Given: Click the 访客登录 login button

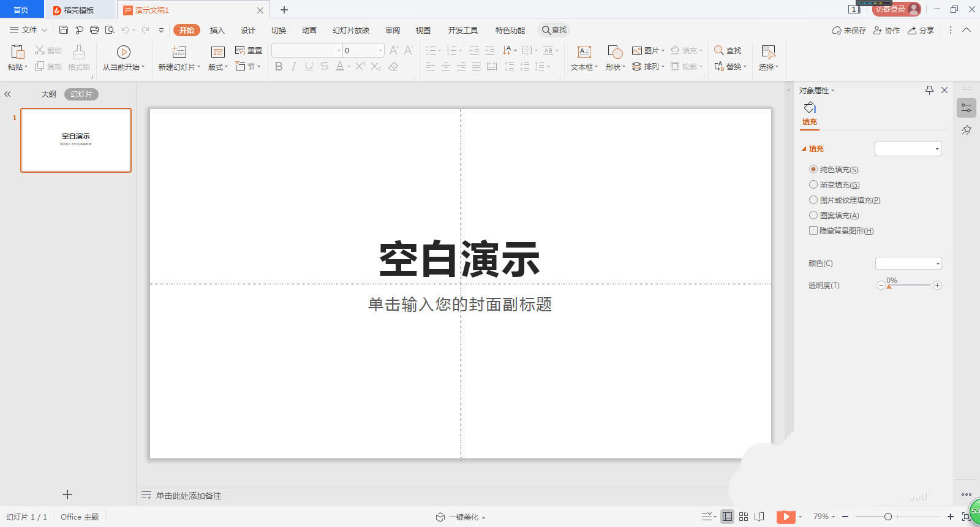Looking at the screenshot, I should coord(897,9).
